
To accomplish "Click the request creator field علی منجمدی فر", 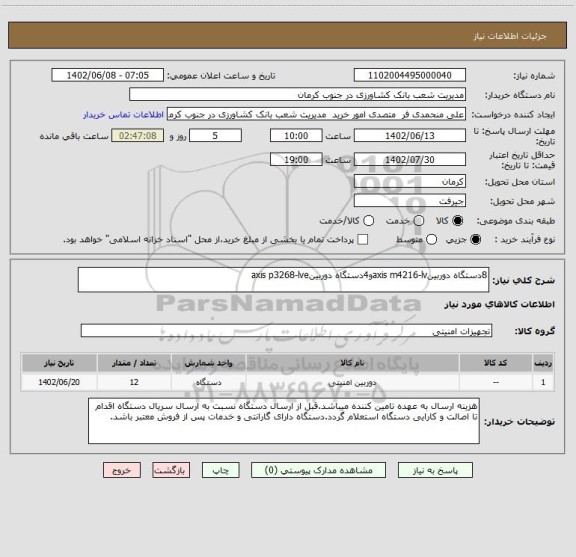I will (x=316, y=114).
